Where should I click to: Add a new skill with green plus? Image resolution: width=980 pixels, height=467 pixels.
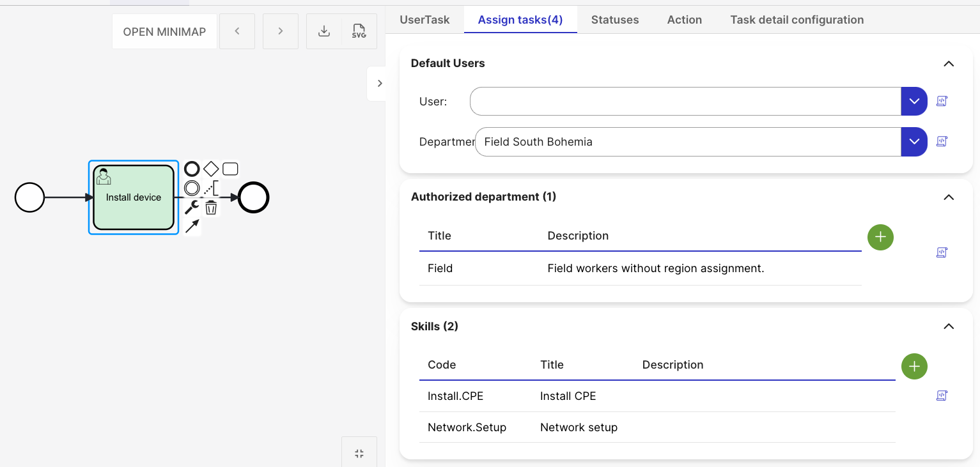coord(914,366)
